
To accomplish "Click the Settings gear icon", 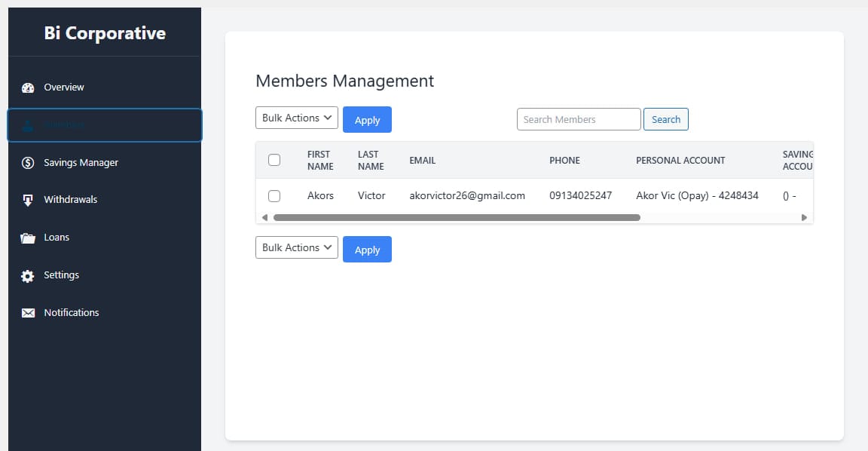I will 28,275.
